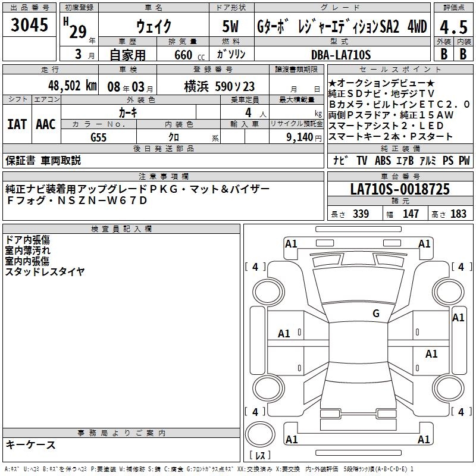Image resolution: width=476 pixels, height=476 pixels.
Task: Click the height value 183
Action: (458, 214)
